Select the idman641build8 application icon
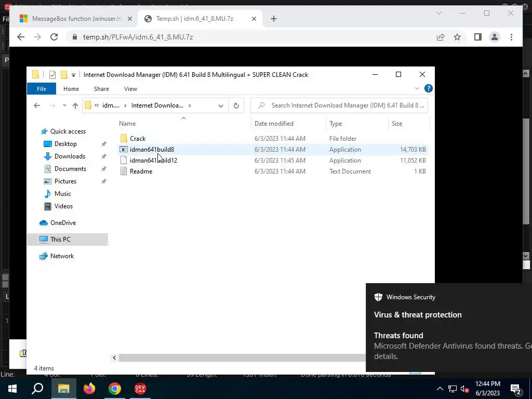This screenshot has height=399, width=532. tap(124, 149)
